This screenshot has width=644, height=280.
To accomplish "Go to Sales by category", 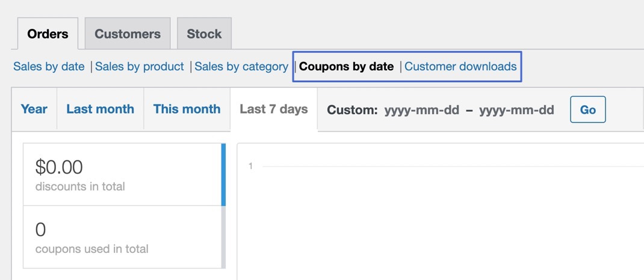I will point(241,67).
